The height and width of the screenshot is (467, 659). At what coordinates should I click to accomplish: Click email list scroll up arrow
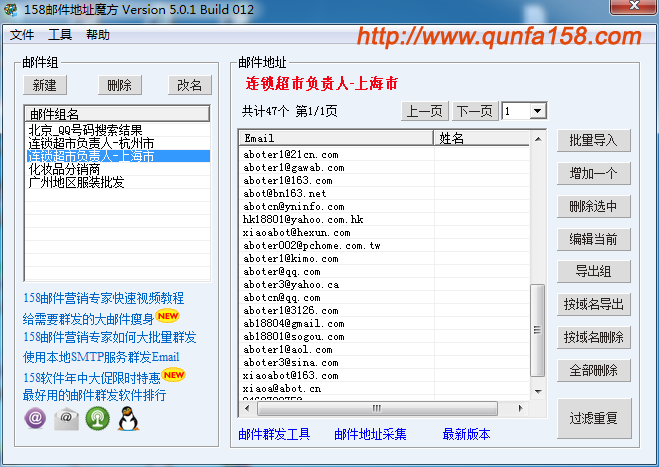coord(538,139)
